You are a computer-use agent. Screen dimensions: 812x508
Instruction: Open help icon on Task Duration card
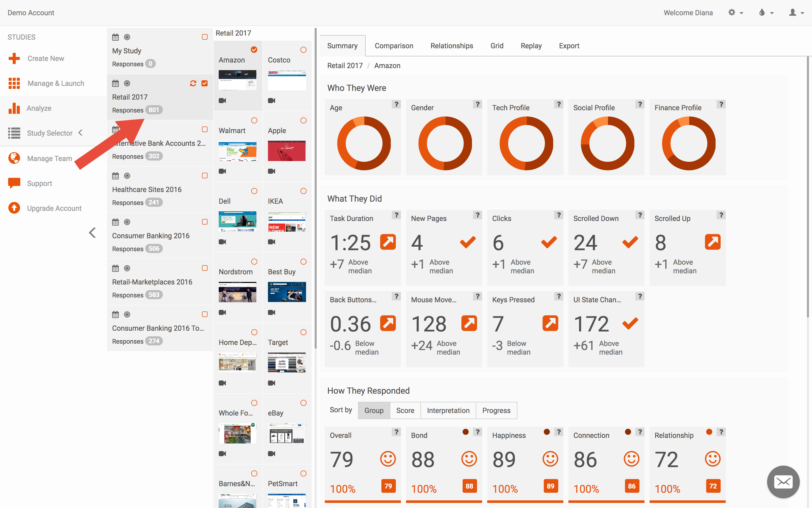click(x=396, y=215)
